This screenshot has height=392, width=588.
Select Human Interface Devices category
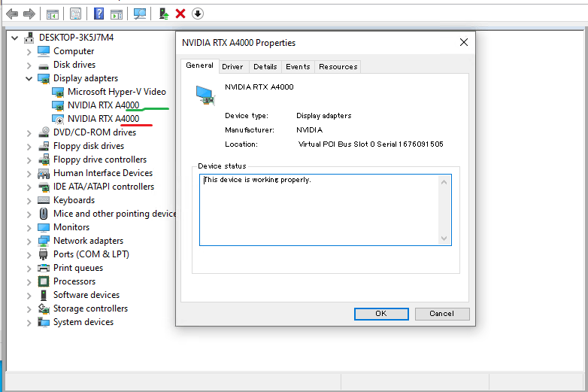103,172
